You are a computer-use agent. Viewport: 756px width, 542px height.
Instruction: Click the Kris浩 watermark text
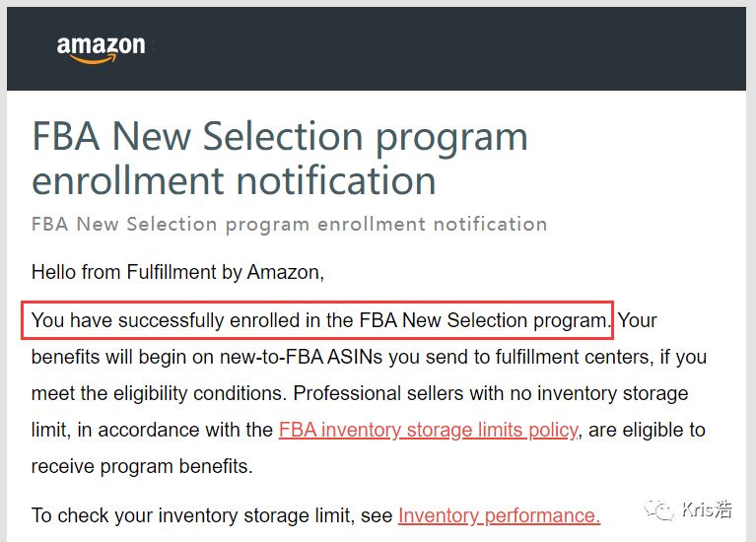pos(707,509)
